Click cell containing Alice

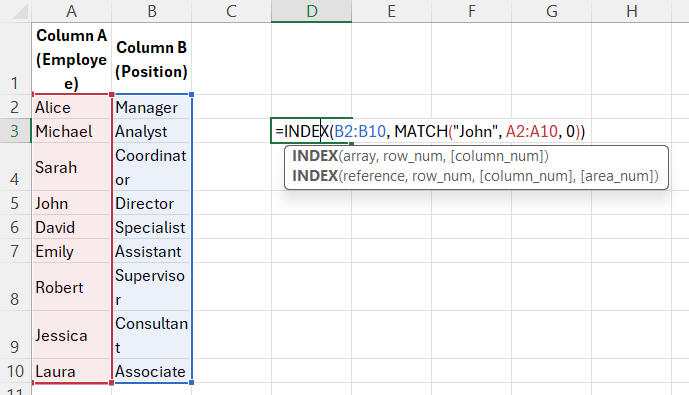(72, 107)
